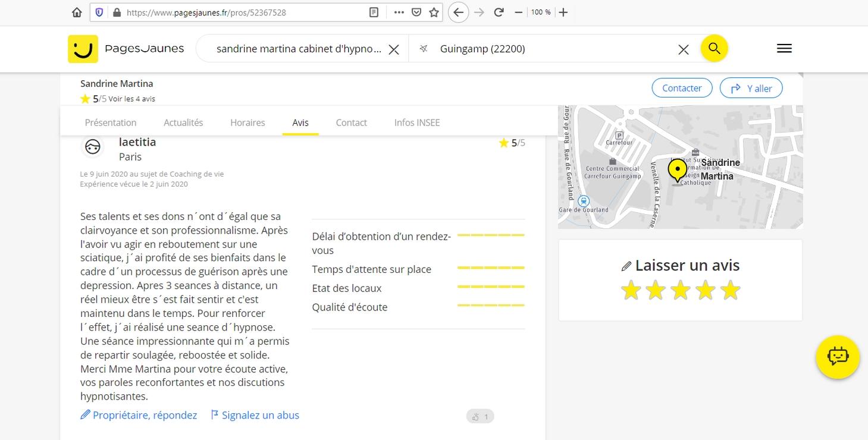Click the site security padlock icon
Image resolution: width=868 pixels, height=440 pixels.
[x=117, y=12]
